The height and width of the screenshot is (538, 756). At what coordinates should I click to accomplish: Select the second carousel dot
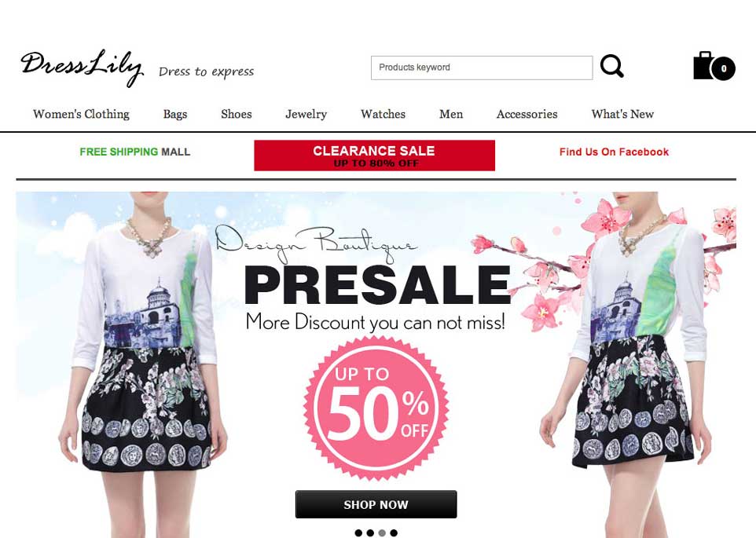point(370,533)
